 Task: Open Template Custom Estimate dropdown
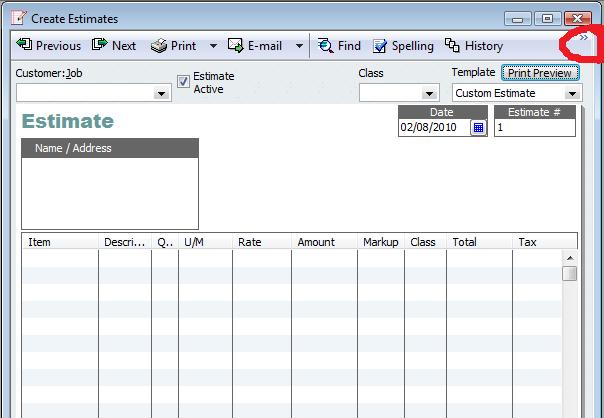(x=572, y=93)
